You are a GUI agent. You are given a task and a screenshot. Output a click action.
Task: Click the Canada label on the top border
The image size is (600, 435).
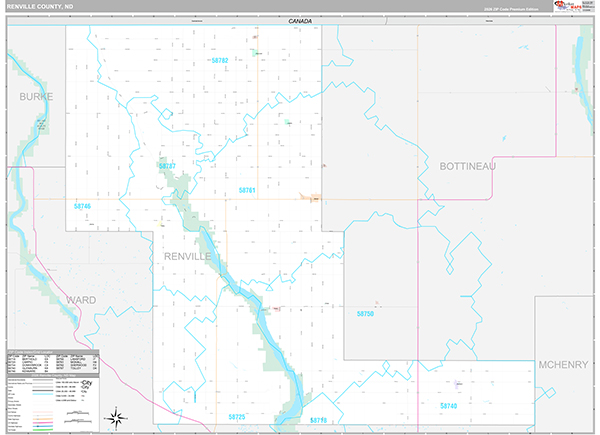(x=300, y=21)
